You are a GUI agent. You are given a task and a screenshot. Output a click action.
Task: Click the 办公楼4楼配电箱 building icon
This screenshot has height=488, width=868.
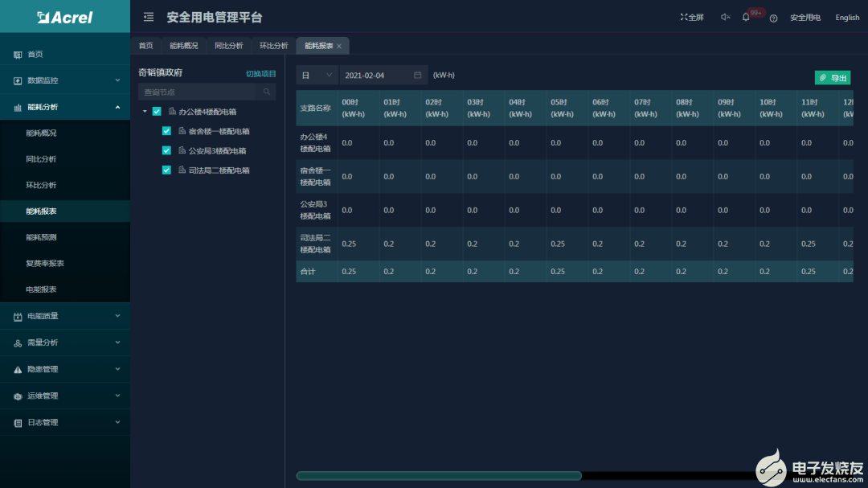pyautogui.click(x=172, y=111)
